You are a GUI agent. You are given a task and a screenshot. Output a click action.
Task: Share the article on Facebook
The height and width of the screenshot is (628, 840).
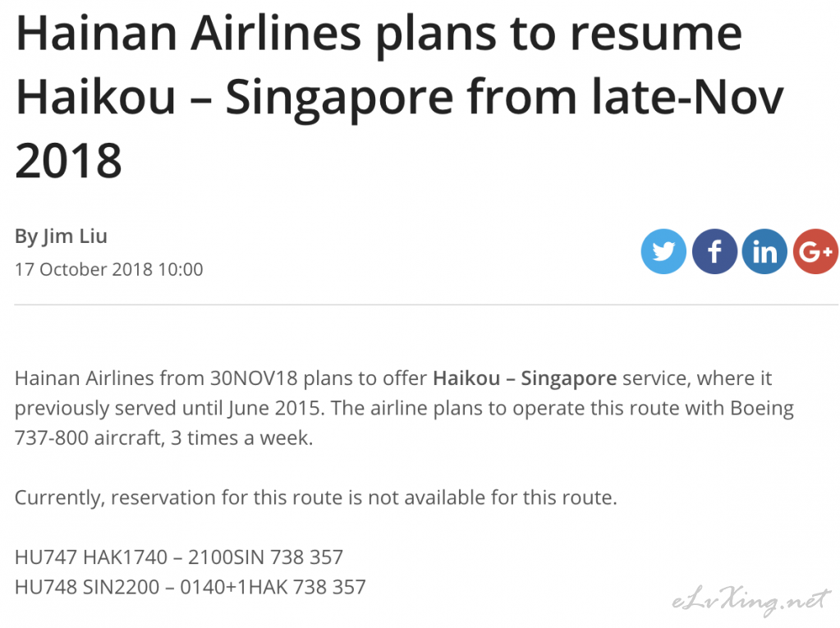[714, 251]
